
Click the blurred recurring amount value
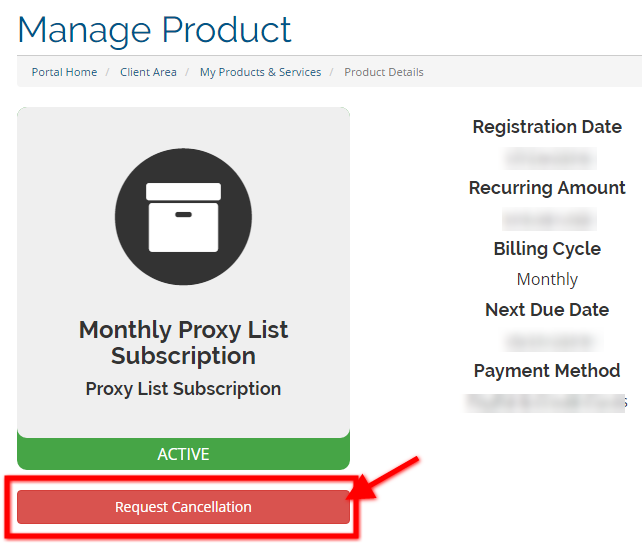pyautogui.click(x=549, y=219)
